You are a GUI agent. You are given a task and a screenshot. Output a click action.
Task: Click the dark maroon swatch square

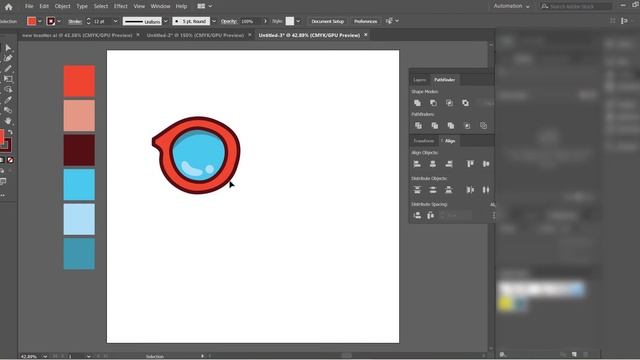pyautogui.click(x=79, y=150)
